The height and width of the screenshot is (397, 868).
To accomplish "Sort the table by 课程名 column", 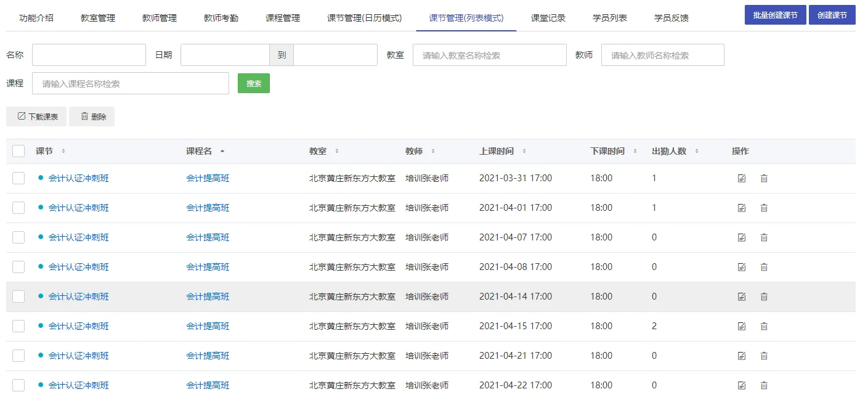I will pyautogui.click(x=222, y=151).
